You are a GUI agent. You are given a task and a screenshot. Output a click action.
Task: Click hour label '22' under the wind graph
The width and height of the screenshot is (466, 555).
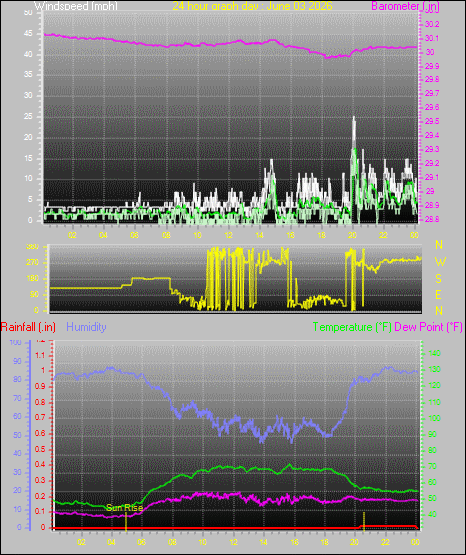click(383, 235)
